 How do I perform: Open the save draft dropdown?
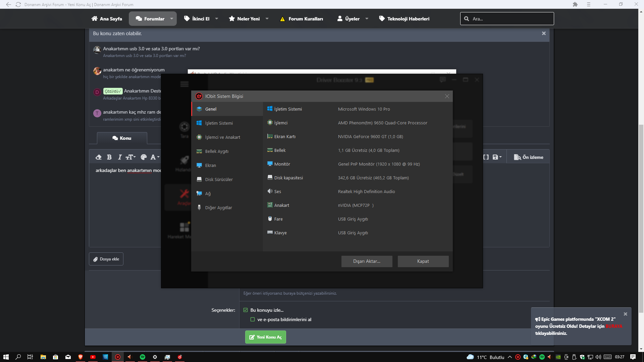[497, 157]
